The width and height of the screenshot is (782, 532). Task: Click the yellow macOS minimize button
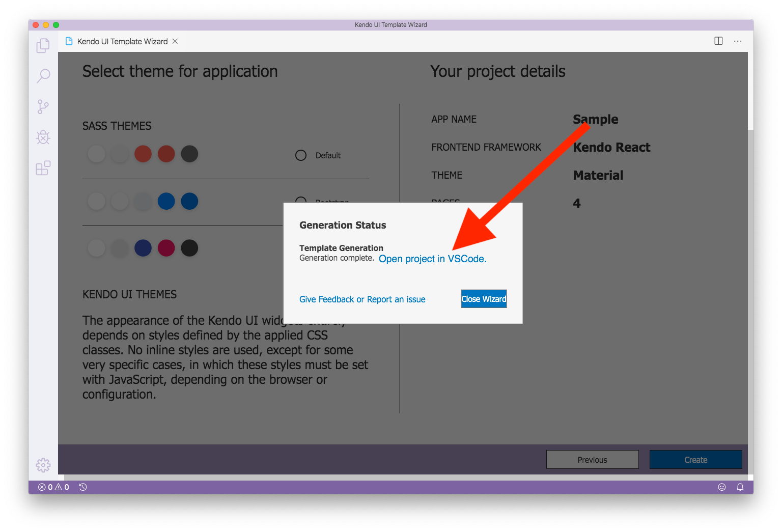[46, 25]
